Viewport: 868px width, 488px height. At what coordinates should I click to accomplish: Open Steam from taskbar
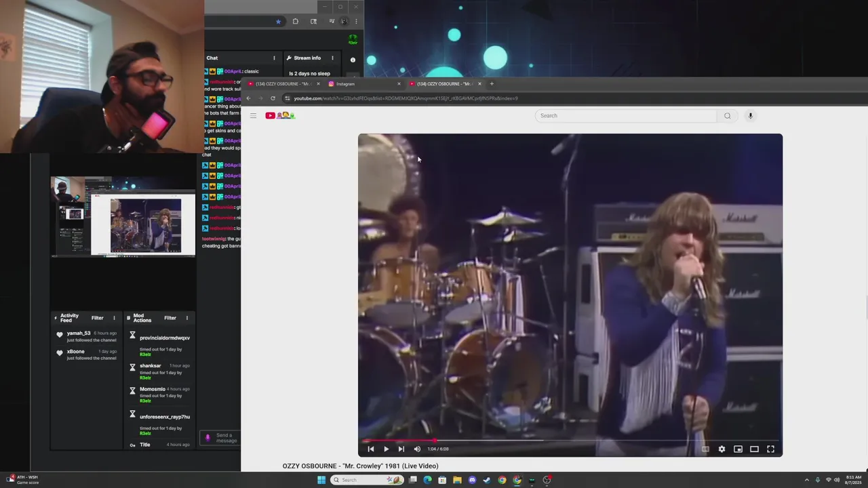(487, 480)
